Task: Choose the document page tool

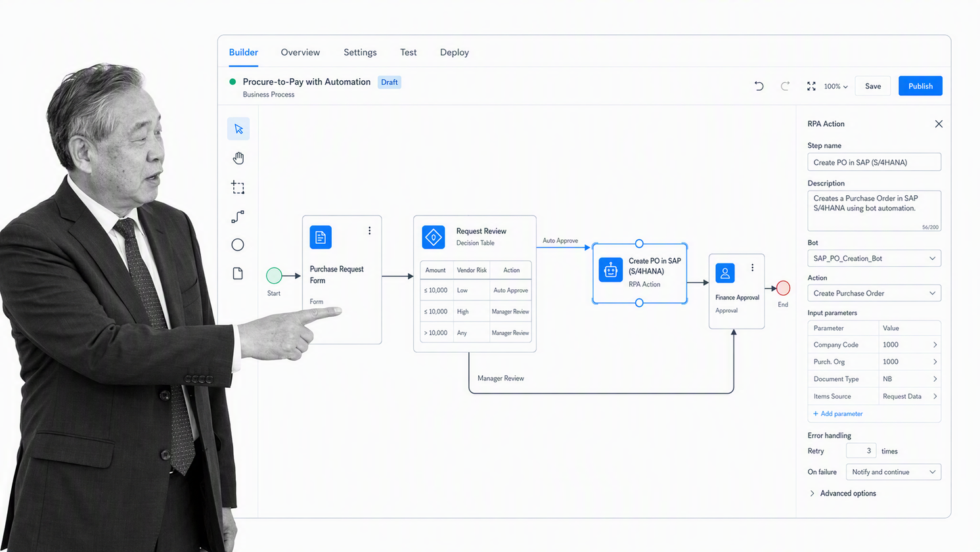Action: 238,273
